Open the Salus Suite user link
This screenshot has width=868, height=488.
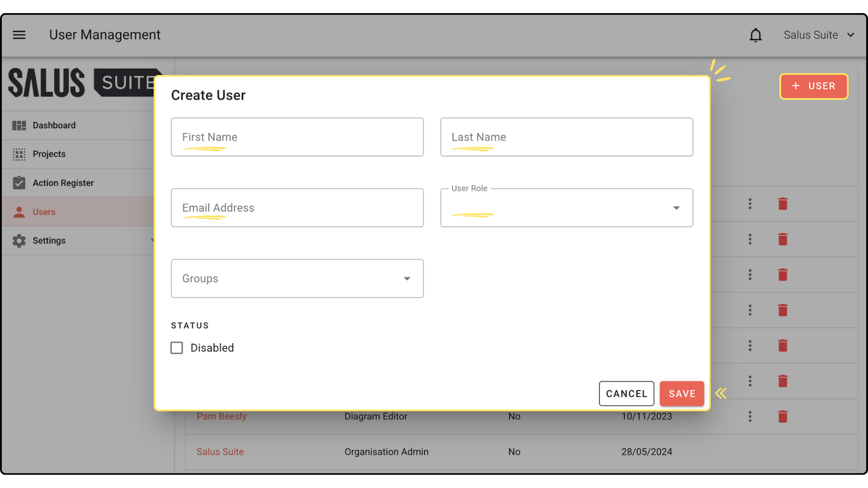click(x=220, y=452)
